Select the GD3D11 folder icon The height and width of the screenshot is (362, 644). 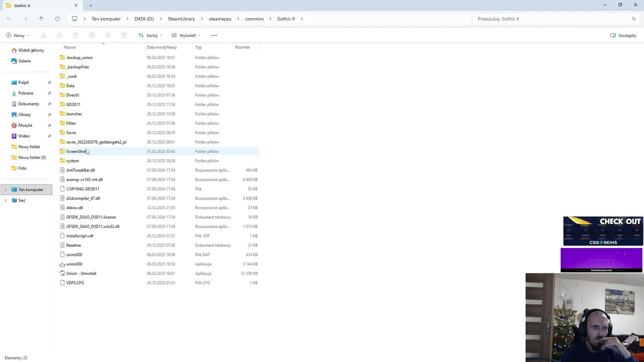click(62, 105)
